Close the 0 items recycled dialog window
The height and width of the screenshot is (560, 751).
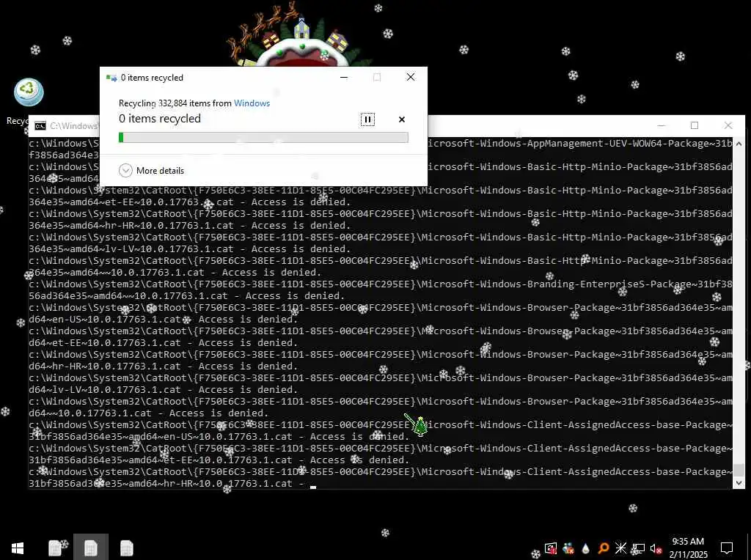411,77
